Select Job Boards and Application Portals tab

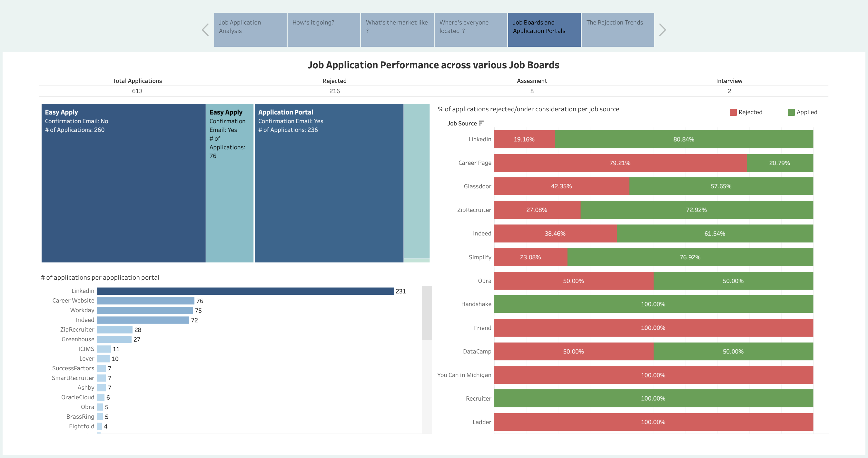pos(544,30)
